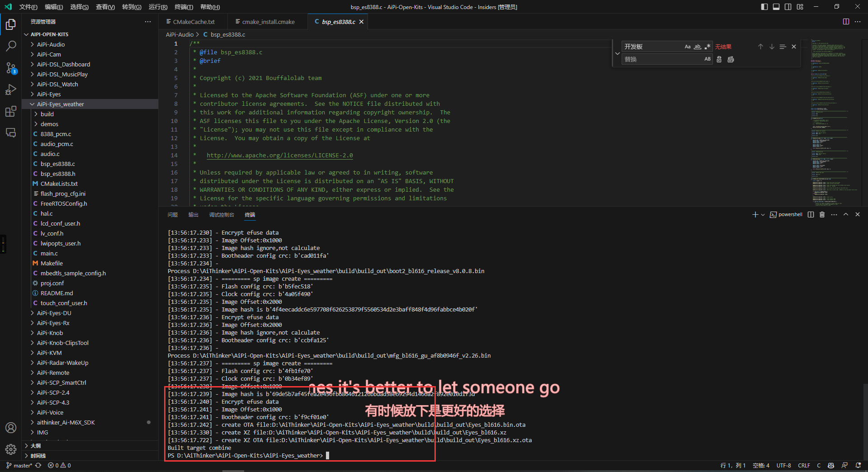Open terminal launch profile dropdown arrow

pos(763,215)
